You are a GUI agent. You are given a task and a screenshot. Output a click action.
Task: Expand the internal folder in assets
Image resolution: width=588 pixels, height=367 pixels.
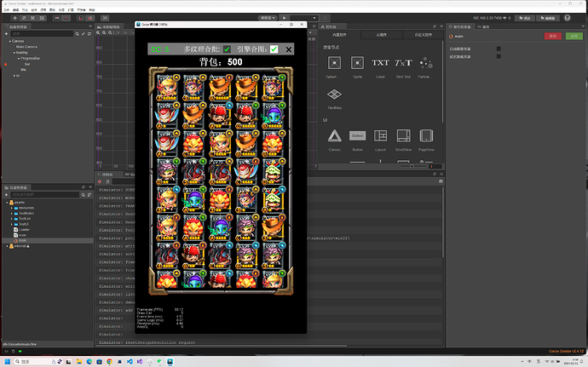[7, 246]
